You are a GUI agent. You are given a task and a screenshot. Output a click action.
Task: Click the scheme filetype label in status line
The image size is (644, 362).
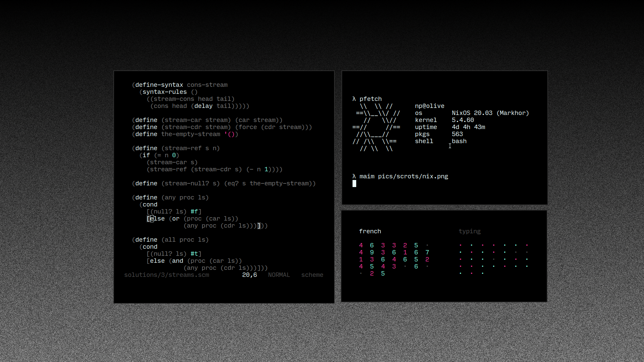312,275
